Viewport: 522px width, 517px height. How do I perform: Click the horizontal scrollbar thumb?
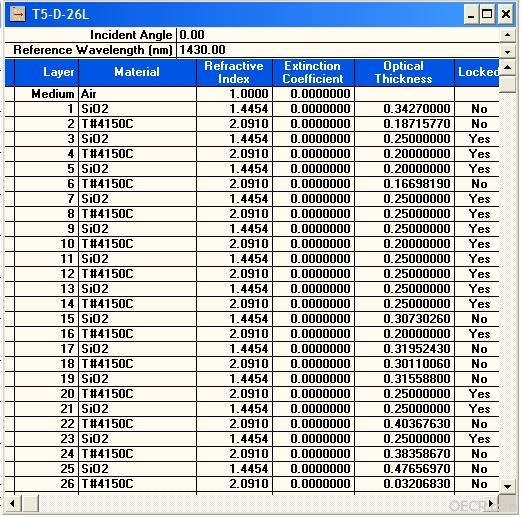click(x=30, y=503)
